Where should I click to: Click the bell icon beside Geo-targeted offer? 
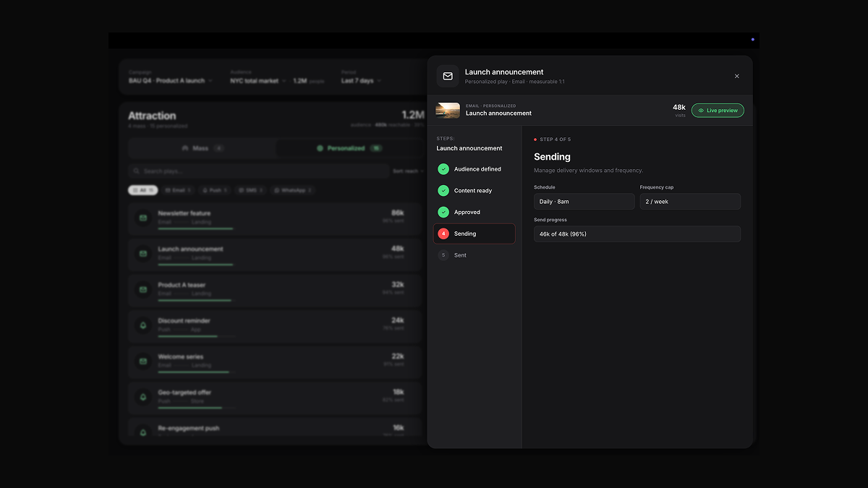[143, 397]
